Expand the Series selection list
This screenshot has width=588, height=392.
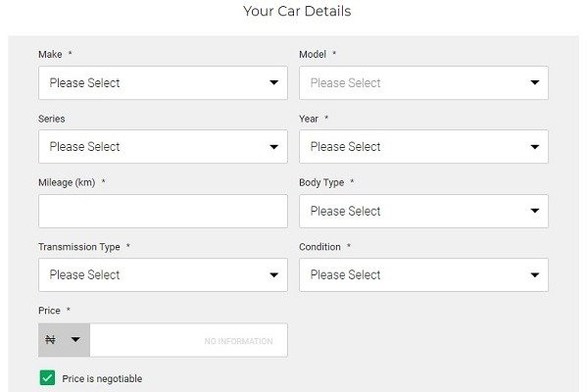coord(163,147)
